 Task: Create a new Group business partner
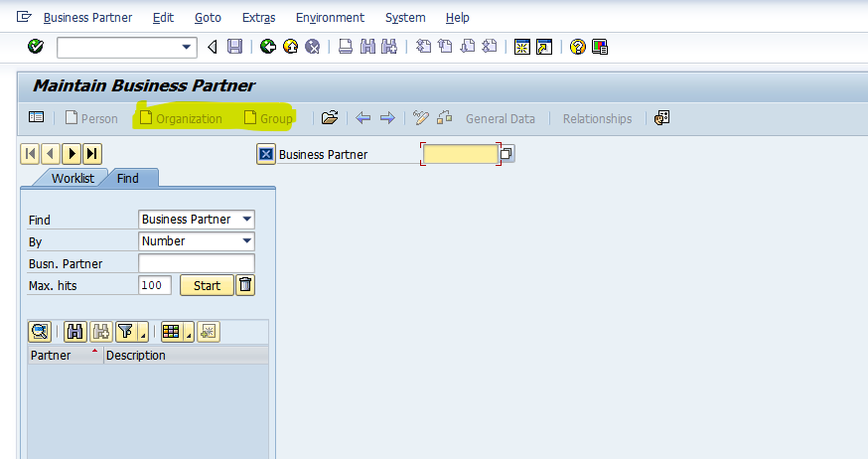268,118
